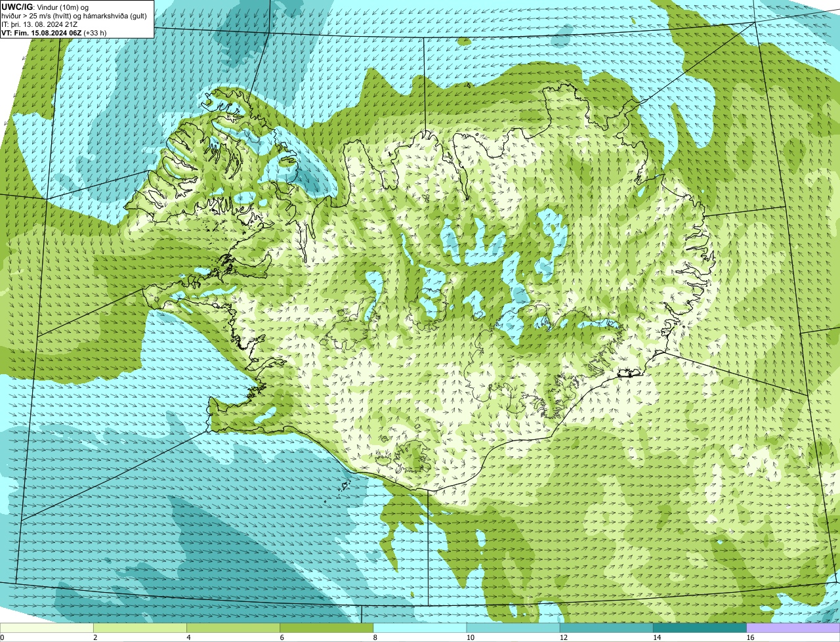The height and width of the screenshot is (642, 840).
Task: Click the light yellow-green 2–4 m/s legend swatch
Action: 140,628
